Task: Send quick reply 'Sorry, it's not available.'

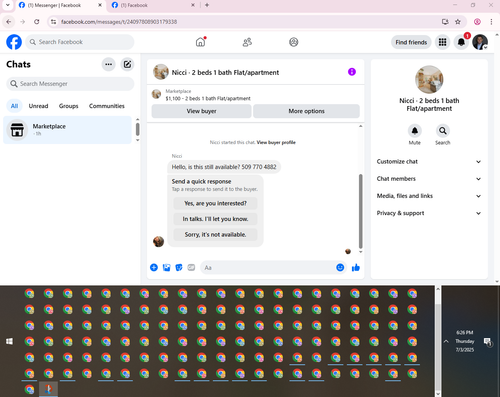Action: point(215,235)
